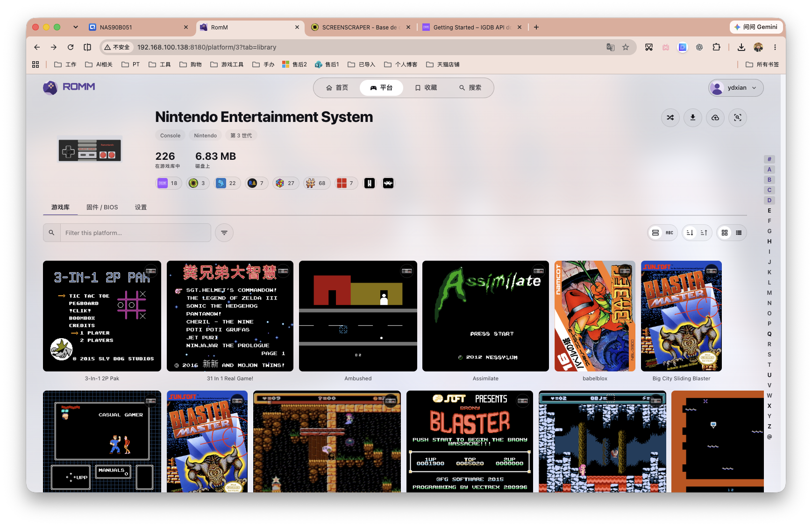Open the 天猫店铺 bookmarks folder
Viewport: 812px width, 527px height.
[443, 64]
